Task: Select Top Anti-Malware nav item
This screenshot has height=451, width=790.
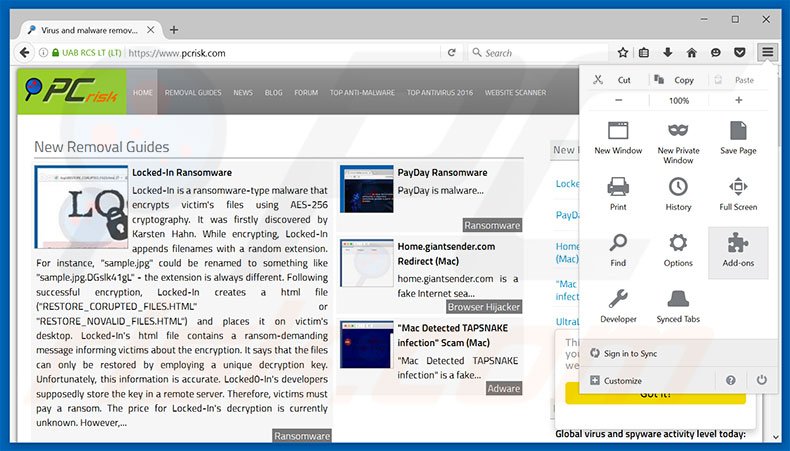Action: [363, 92]
